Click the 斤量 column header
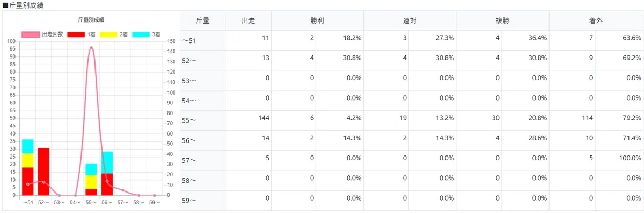The height and width of the screenshot is (213, 644). [x=202, y=20]
